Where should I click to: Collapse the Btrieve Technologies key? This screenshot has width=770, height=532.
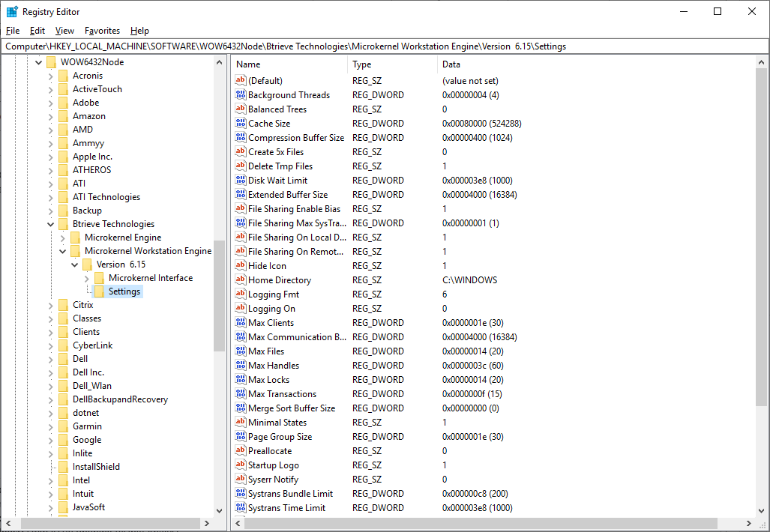click(x=50, y=224)
